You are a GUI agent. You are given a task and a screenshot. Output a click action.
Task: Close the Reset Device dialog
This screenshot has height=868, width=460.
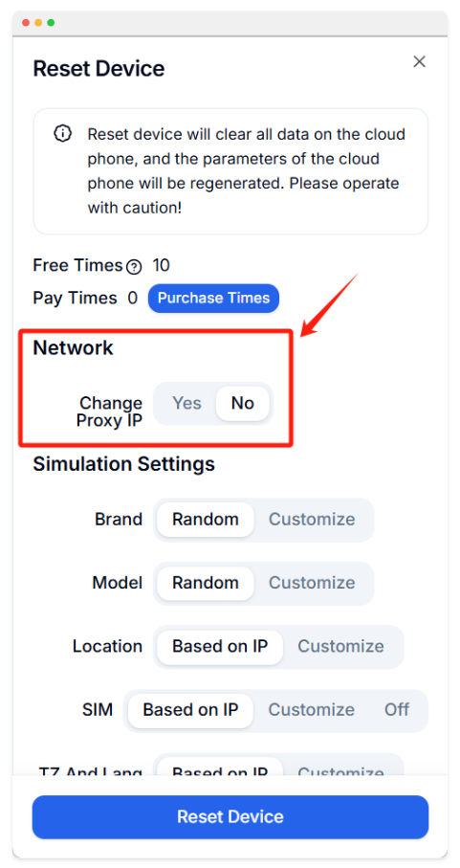coord(419,61)
